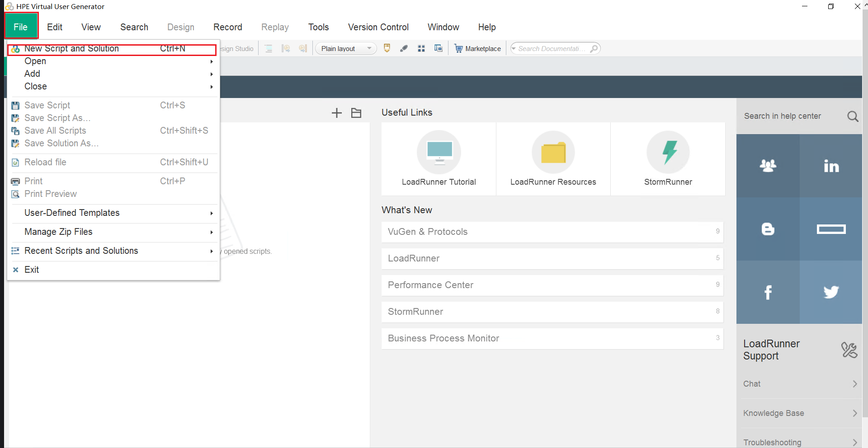Open the LinkedIn tile
This screenshot has width=868, height=448.
pos(831,166)
